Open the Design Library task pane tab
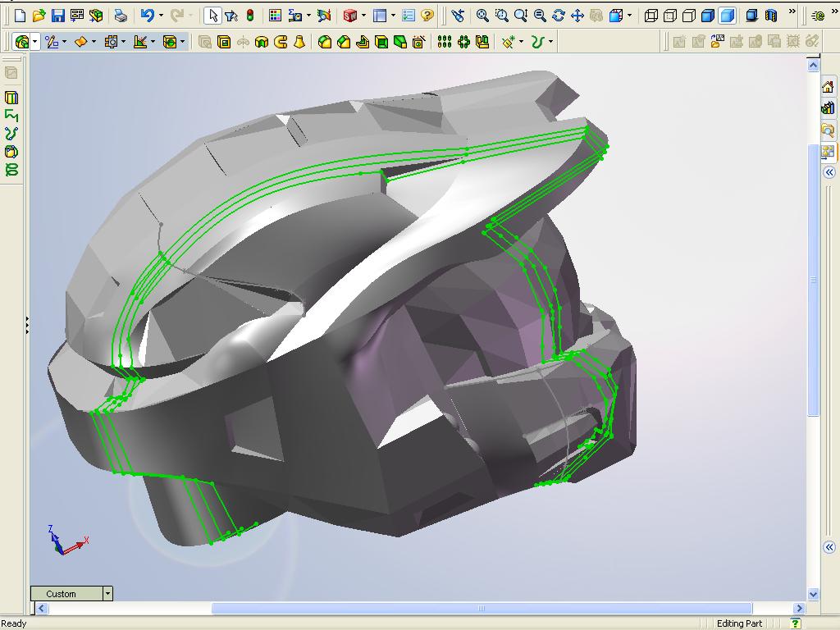 click(x=829, y=107)
